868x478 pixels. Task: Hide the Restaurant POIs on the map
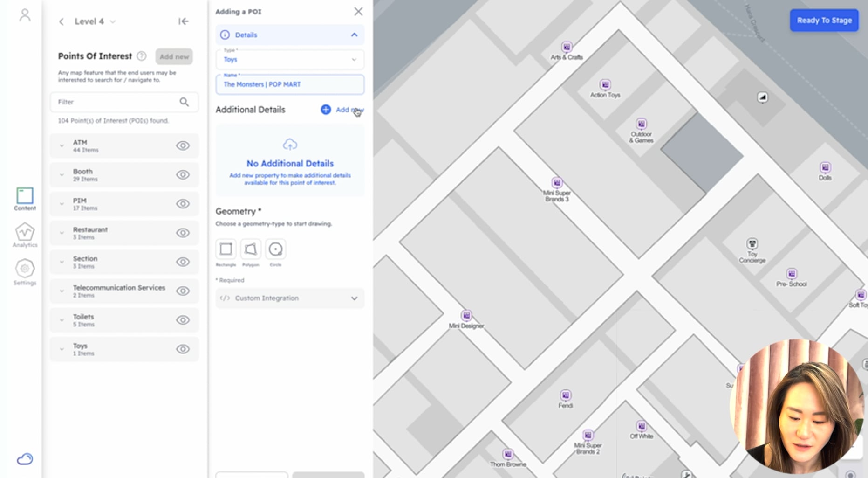pos(183,233)
